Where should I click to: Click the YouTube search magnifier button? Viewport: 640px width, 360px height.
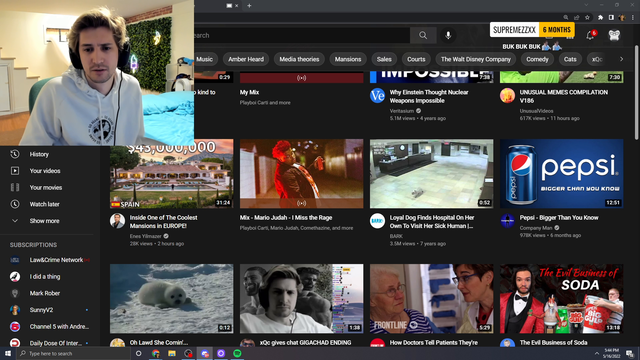point(423,36)
